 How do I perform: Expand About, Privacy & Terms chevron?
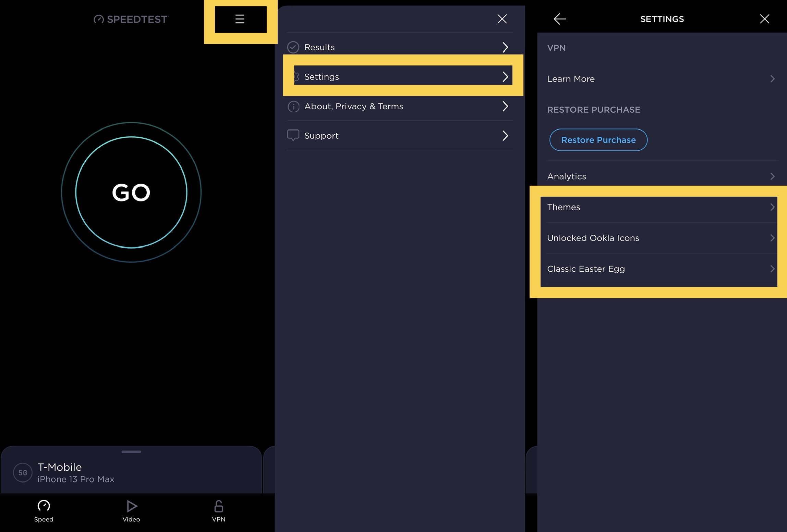(505, 106)
